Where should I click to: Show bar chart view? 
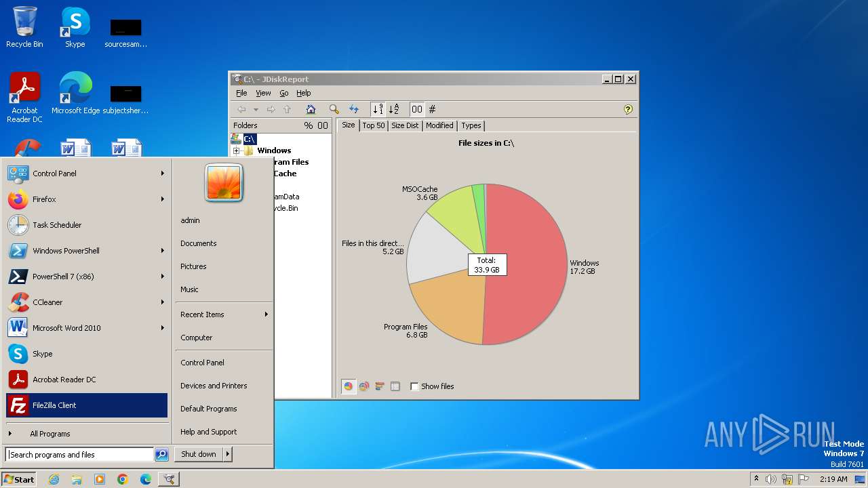380,386
